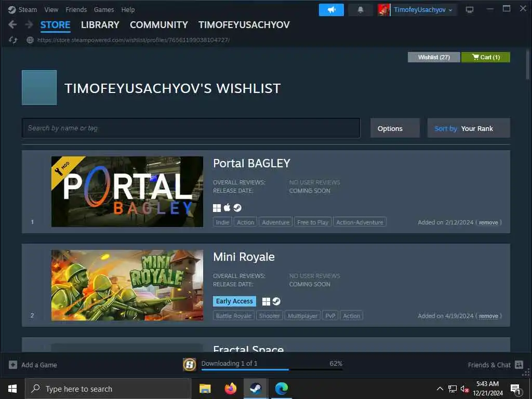
Task: Focus the Windows taskbar search box
Action: click(x=108, y=389)
